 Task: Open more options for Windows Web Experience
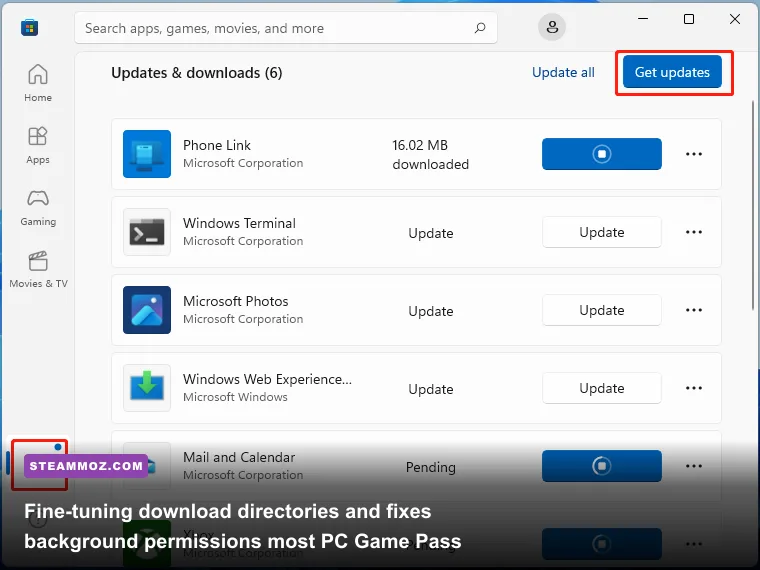pyautogui.click(x=694, y=388)
